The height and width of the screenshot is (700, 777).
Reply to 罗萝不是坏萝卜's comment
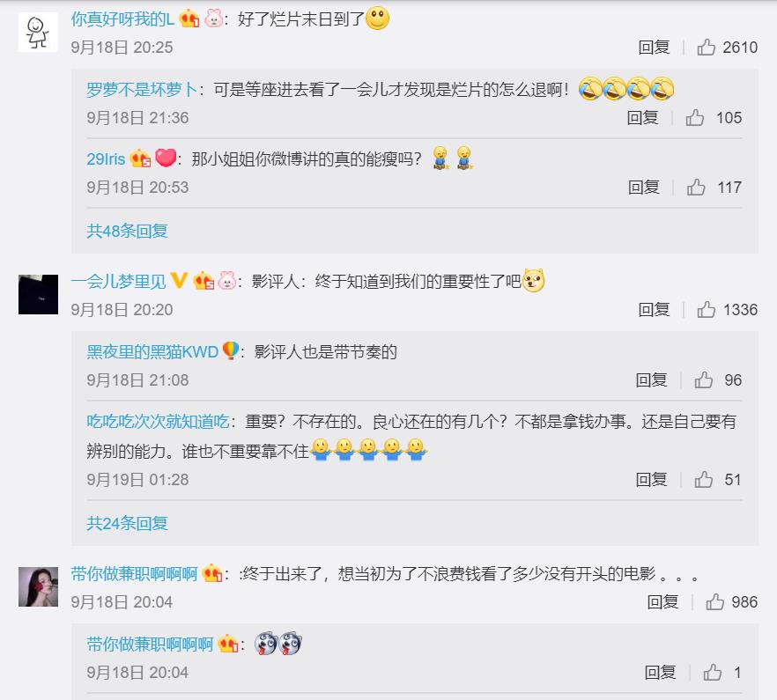point(642,117)
